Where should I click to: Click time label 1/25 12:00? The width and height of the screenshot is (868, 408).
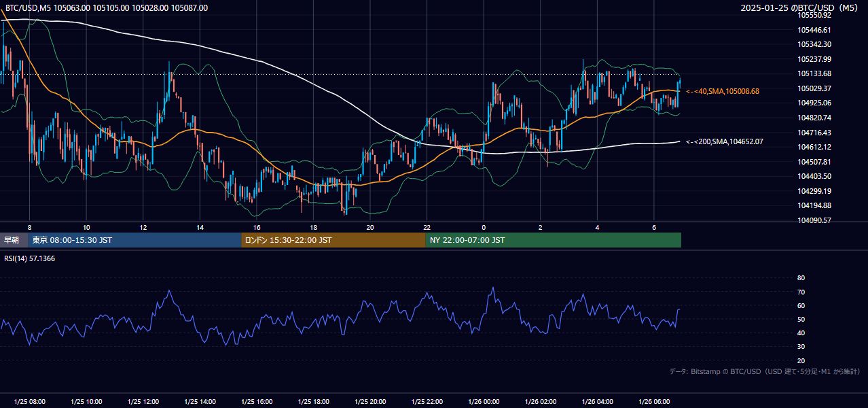(x=143, y=402)
